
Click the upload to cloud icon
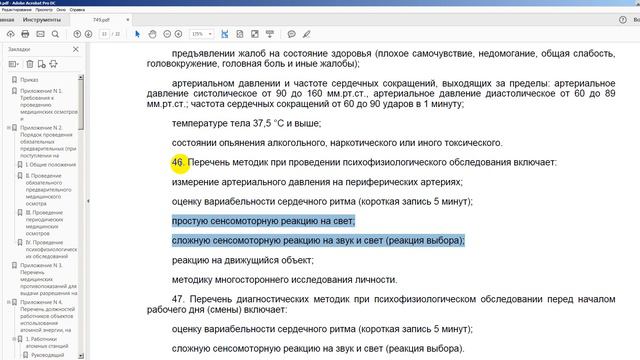[x=10, y=34]
